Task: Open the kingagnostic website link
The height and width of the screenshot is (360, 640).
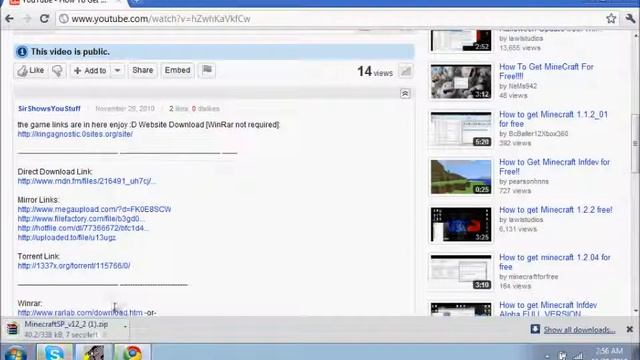Action: (75, 134)
